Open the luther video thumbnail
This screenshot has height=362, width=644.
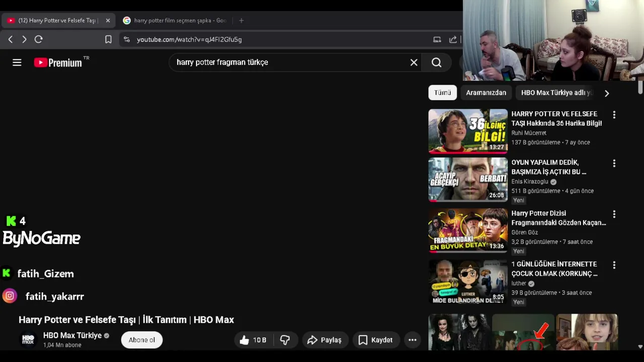pyautogui.click(x=468, y=282)
